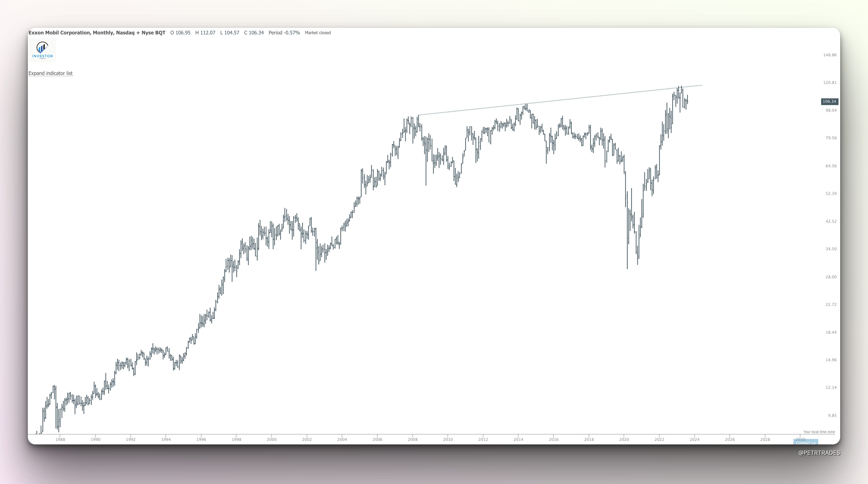Click the 1990 year label on time axis

click(95, 439)
